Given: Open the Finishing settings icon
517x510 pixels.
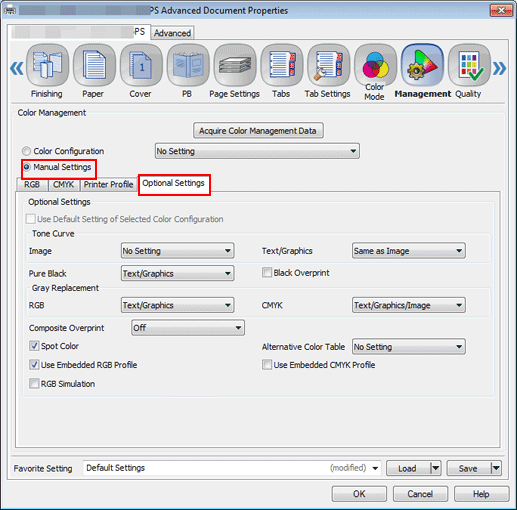Looking at the screenshot, I should point(47,65).
